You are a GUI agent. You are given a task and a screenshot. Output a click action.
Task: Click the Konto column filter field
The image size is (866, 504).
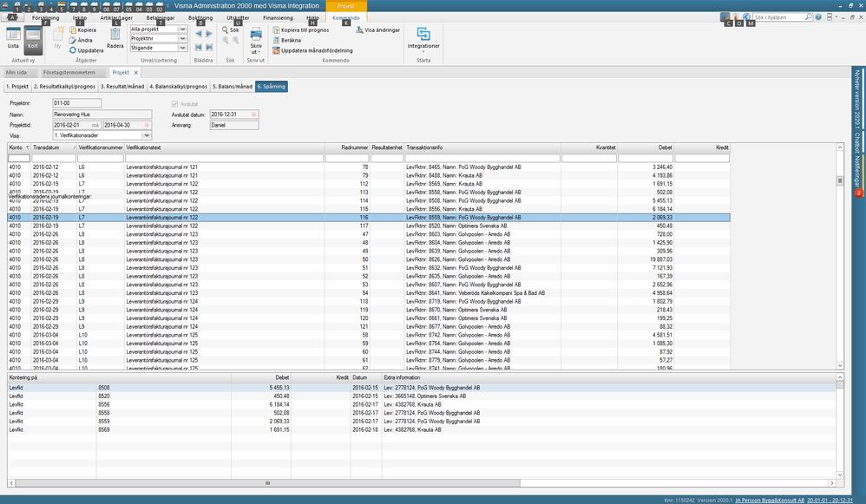click(x=19, y=158)
